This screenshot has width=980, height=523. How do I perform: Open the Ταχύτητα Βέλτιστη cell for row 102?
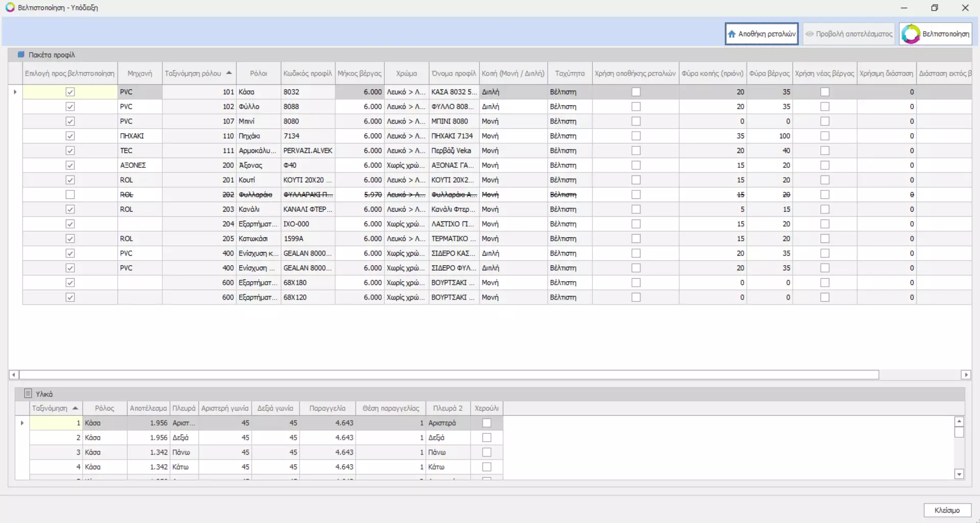pyautogui.click(x=569, y=107)
